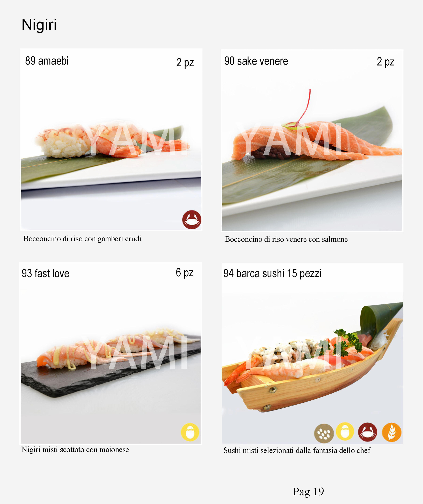Click the red crab icon on barca sushi
The width and height of the screenshot is (423, 504).
coord(367,432)
